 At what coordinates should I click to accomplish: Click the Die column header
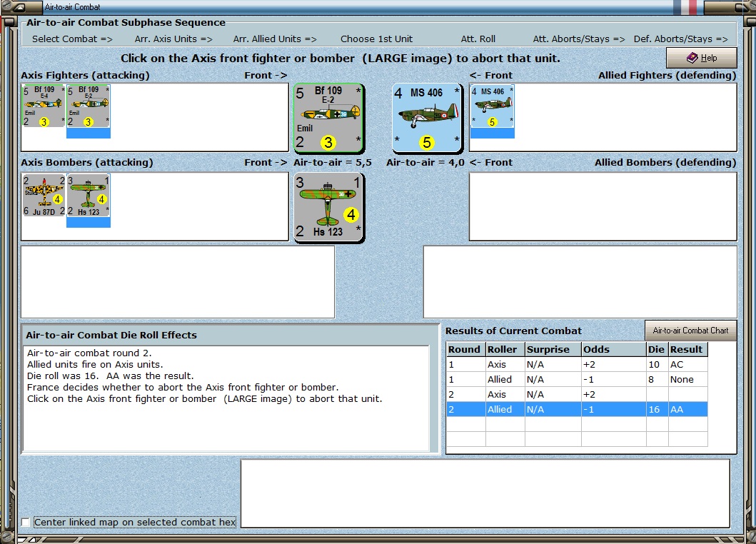point(657,350)
